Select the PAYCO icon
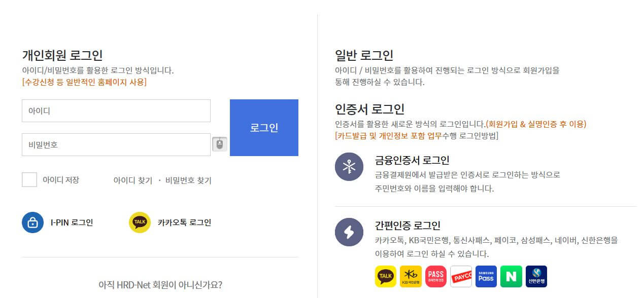Screen dimensions: 644x298 point(461,276)
